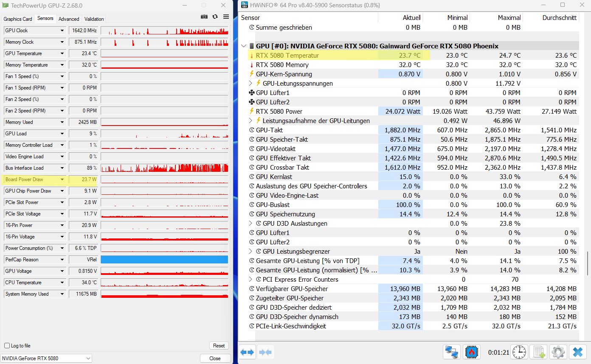Take a GPU-Z screenshot with camera icon
Image resolution: width=591 pixels, height=364 pixels.
[204, 17]
